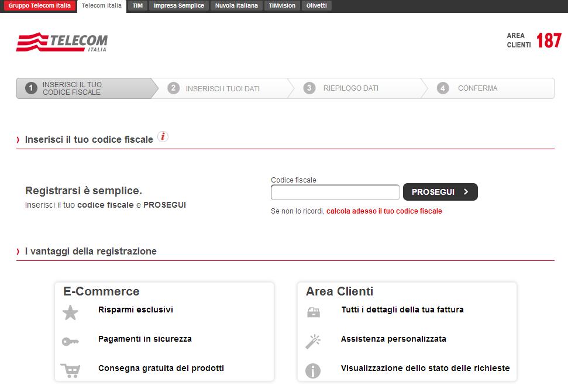Click the 'Pagamenti in sicurezza' text
The width and height of the screenshot is (568, 392).
point(145,339)
